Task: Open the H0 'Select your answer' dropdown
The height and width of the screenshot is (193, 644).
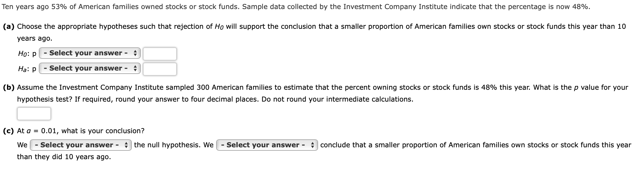Action: tap(90, 53)
